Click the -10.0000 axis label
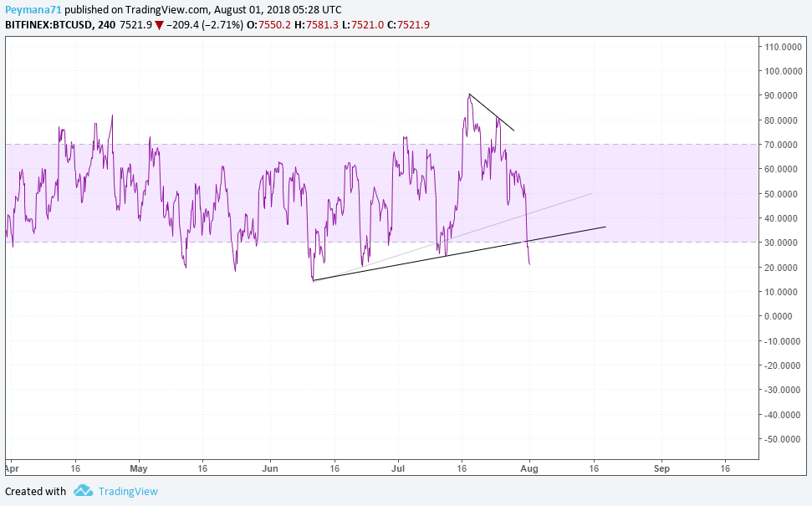The width and height of the screenshot is (812, 506). 781,340
